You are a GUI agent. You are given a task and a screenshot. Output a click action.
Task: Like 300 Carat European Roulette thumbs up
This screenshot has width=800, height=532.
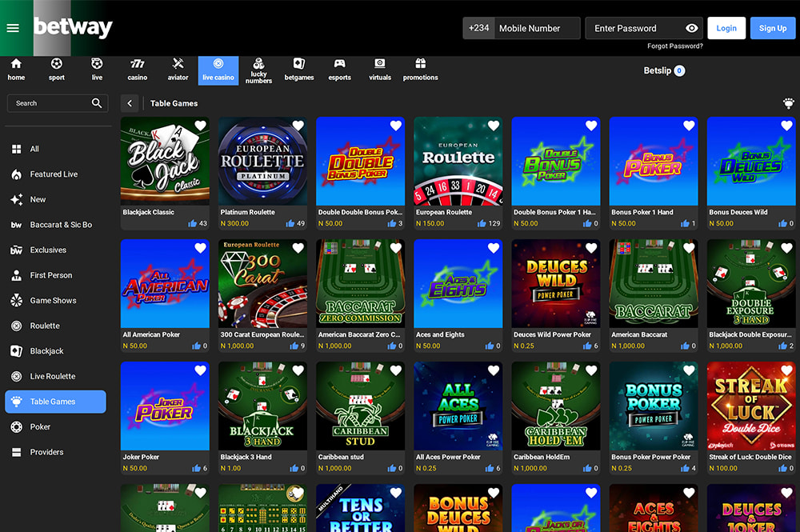point(294,346)
